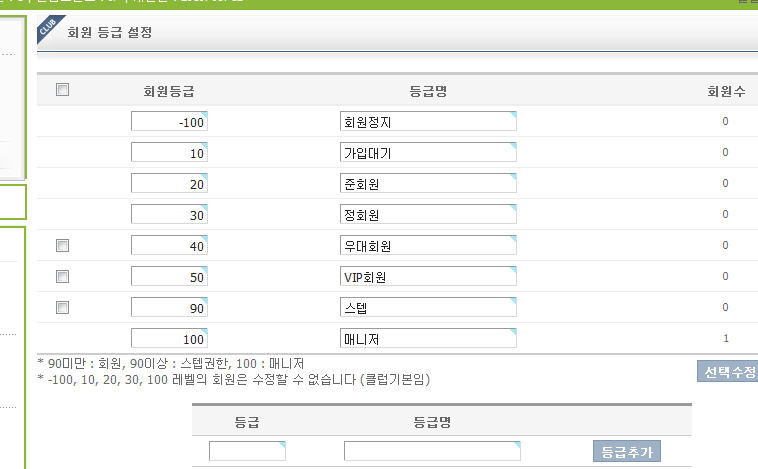
Task: Select the grade level field showing 20
Action: point(169,184)
